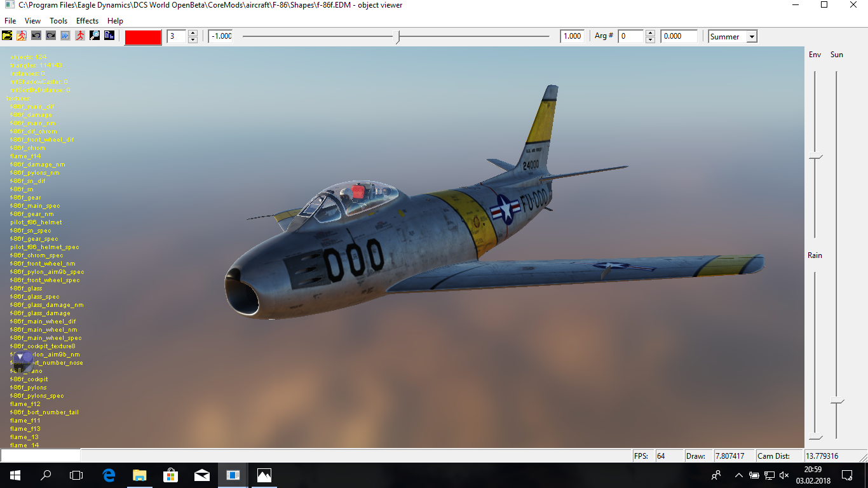Image resolution: width=868 pixels, height=488 pixels.
Task: Click the "flame_f12" texture name
Action: point(25,404)
